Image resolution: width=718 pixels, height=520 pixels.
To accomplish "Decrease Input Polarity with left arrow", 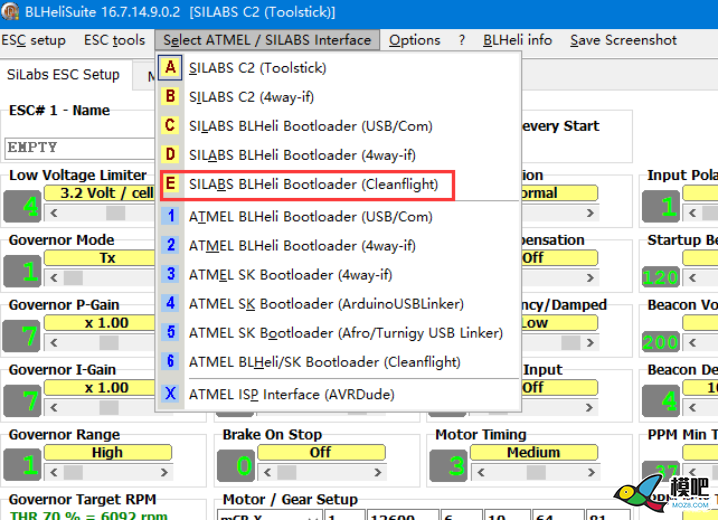I will [692, 213].
